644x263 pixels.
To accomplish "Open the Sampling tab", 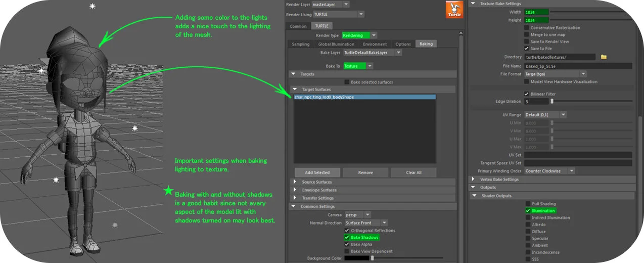I will pyautogui.click(x=301, y=45).
